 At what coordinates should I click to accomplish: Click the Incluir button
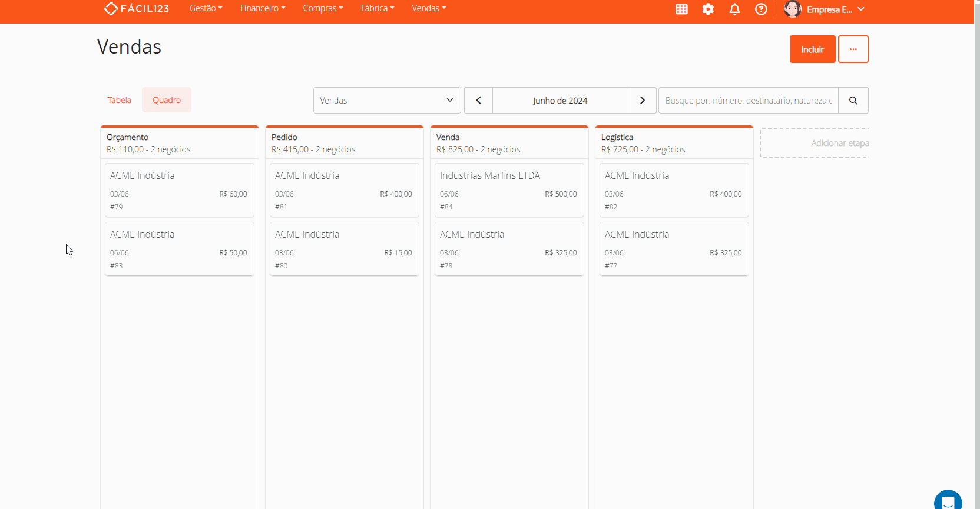click(x=812, y=49)
